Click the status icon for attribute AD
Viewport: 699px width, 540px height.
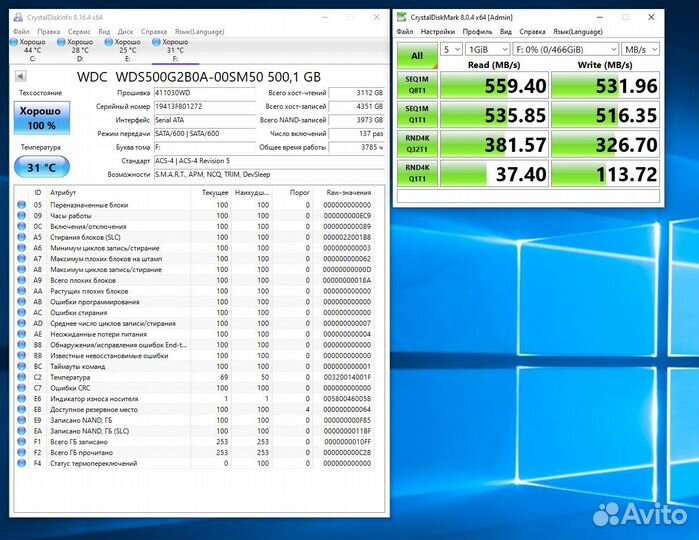click(21, 323)
